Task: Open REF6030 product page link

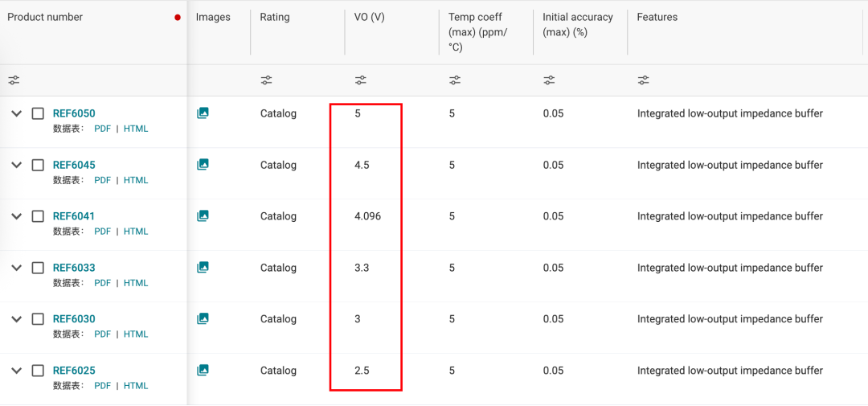Action: pyautogui.click(x=74, y=319)
